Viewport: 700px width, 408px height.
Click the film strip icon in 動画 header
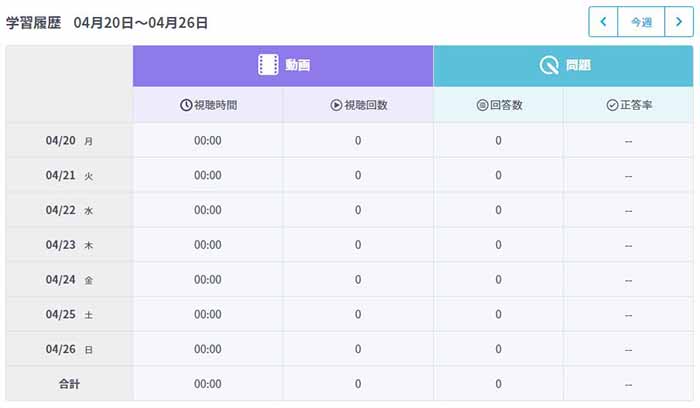(268, 65)
